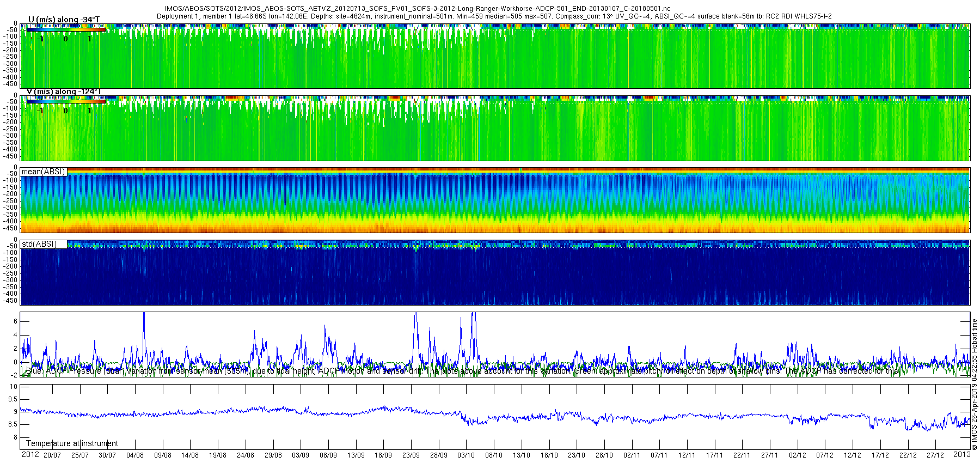The height and width of the screenshot is (463, 980).
Task: Click the '23/10' date tick label
Action: point(577,455)
